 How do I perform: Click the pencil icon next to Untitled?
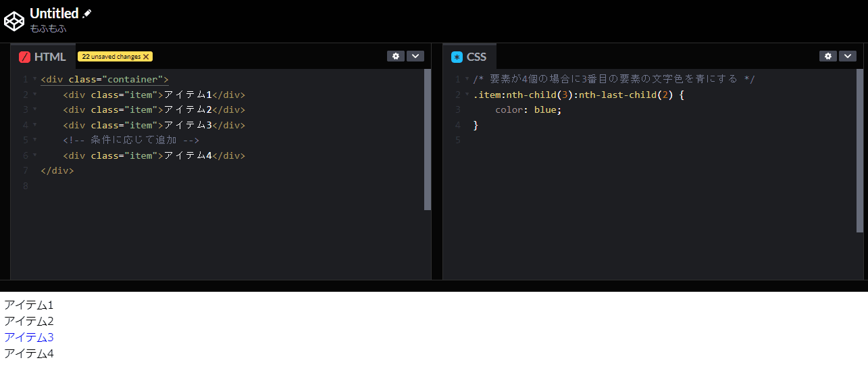click(x=87, y=14)
